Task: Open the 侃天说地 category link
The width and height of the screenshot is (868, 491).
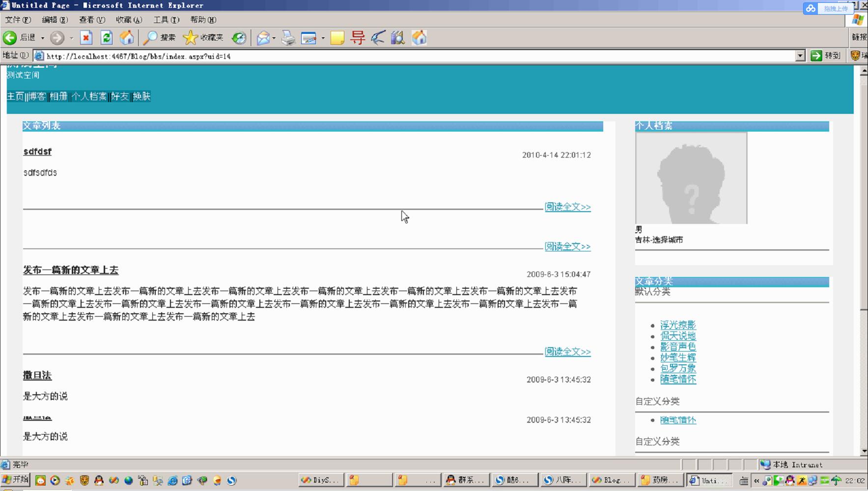Action: pos(678,336)
